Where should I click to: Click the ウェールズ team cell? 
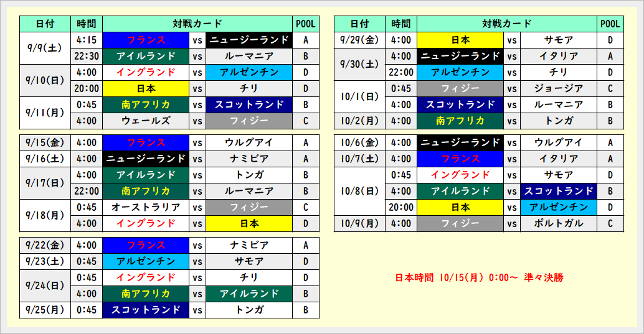[x=146, y=121]
